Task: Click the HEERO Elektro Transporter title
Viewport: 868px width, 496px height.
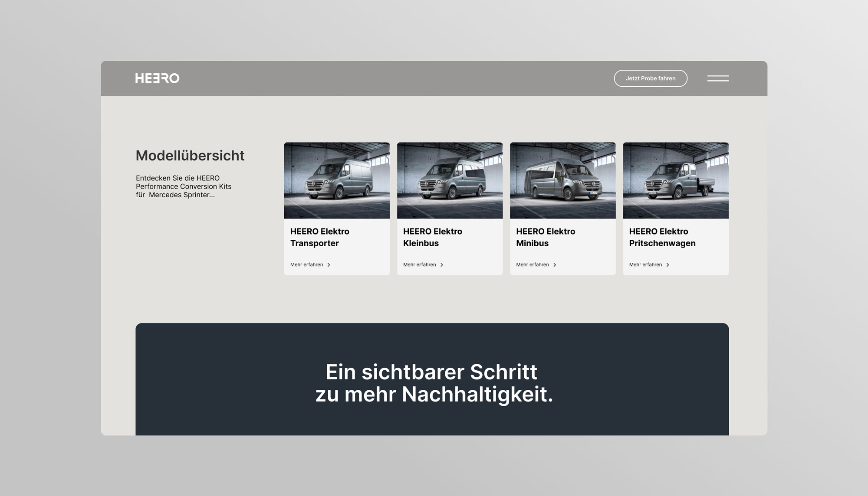Action: 320,237
